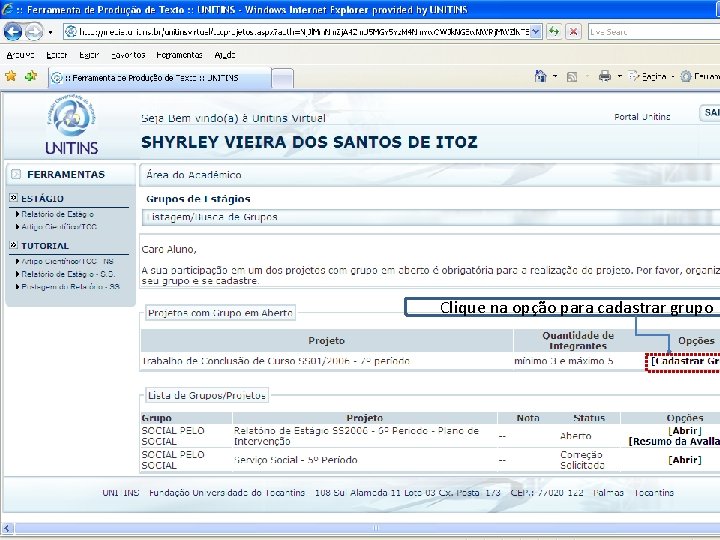Click the Área do Acadêmico header
Screen dimensions: 720x540
[x=429, y=175]
